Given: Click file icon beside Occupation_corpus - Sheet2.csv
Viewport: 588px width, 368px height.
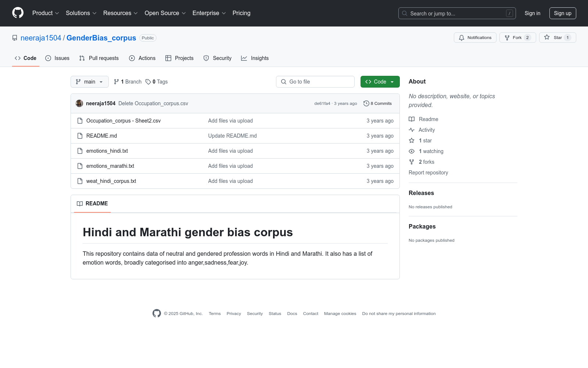Looking at the screenshot, I should click(80, 121).
